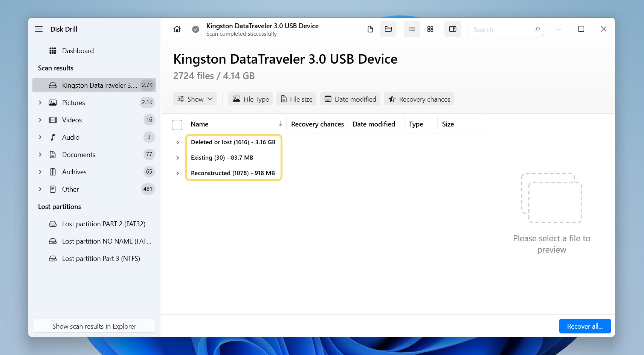Click the Recover all button
This screenshot has height=355, width=644.
[x=584, y=326]
